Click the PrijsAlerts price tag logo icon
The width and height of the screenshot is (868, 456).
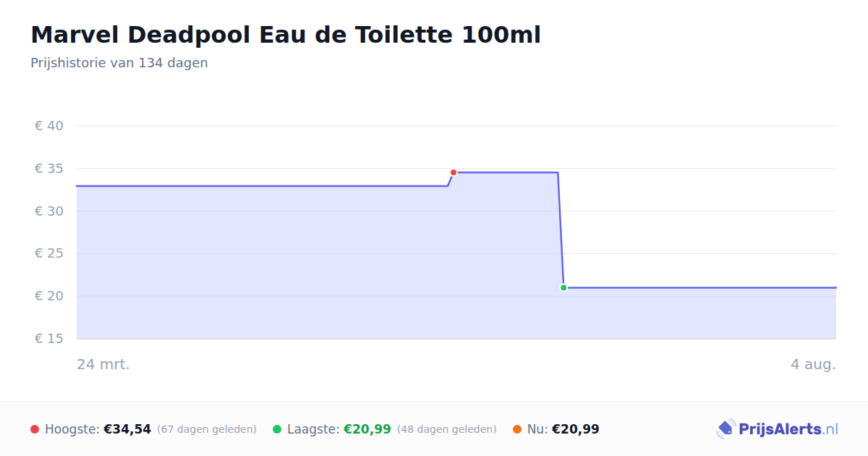click(726, 429)
